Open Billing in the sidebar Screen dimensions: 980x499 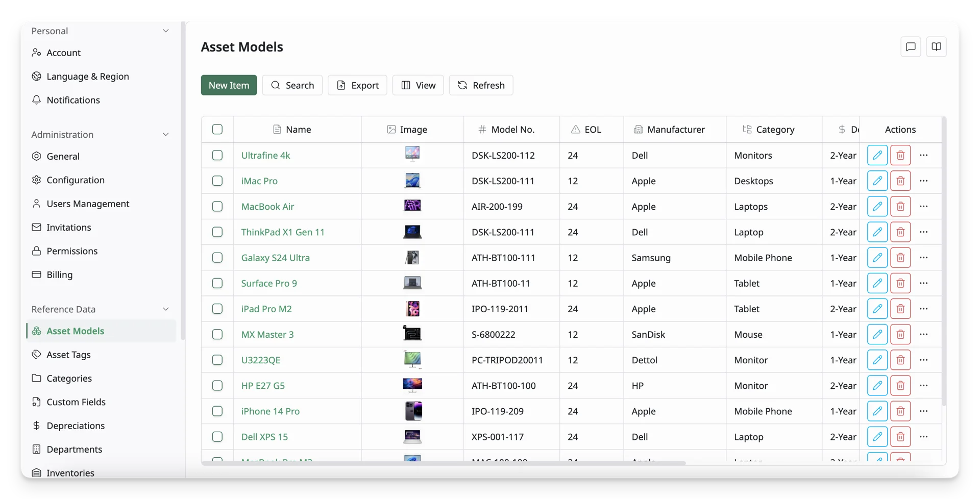coord(101,275)
